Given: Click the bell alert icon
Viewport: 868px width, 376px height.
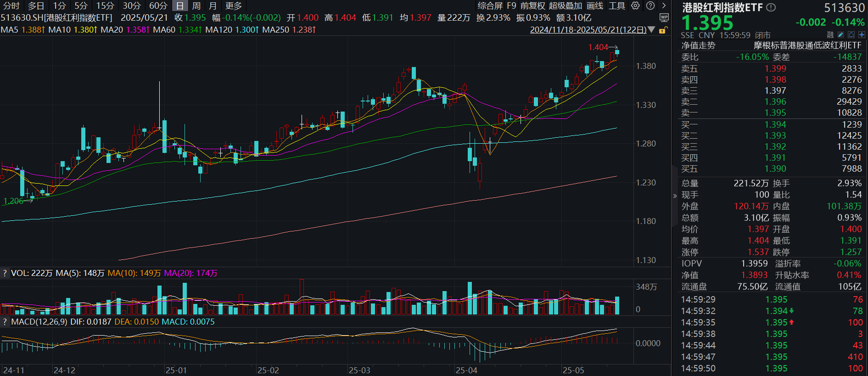Looking at the screenshot, I should point(851,35).
